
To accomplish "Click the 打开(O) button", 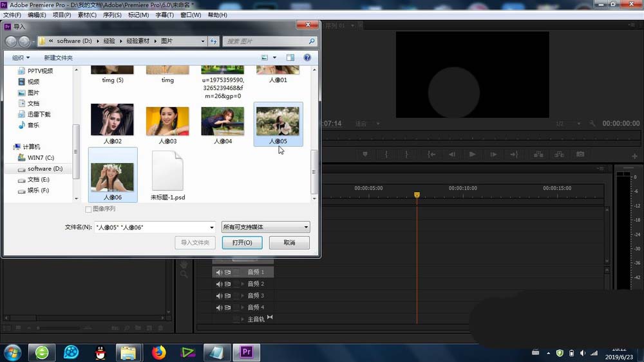I will click(x=242, y=242).
